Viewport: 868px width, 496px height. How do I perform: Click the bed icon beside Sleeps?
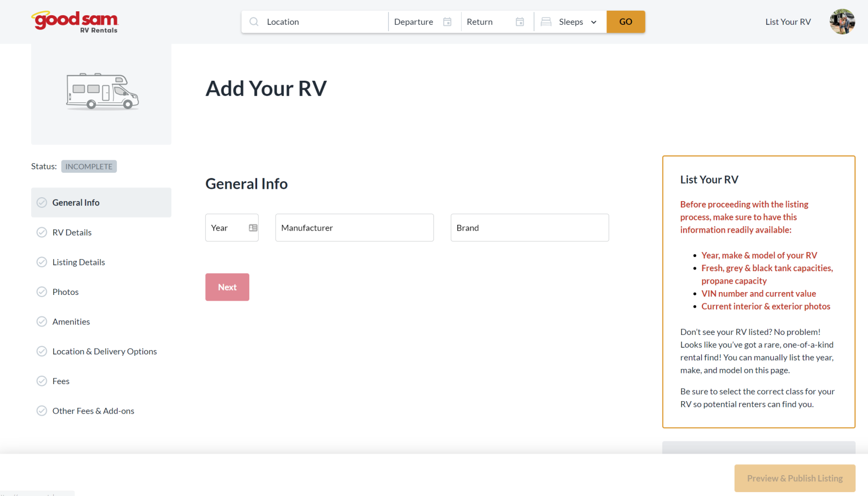coord(546,22)
